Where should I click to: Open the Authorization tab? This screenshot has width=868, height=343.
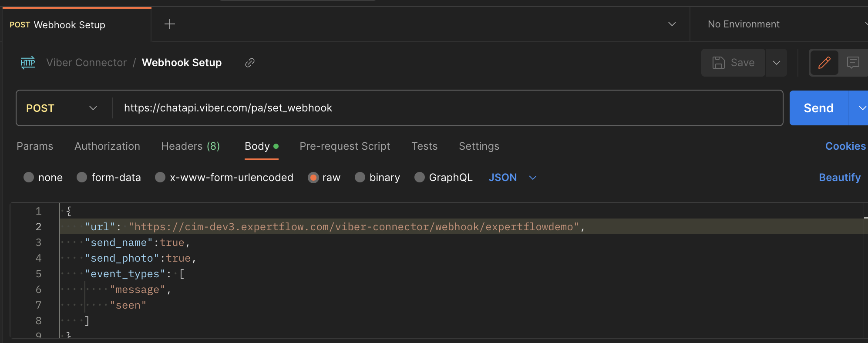(107, 146)
